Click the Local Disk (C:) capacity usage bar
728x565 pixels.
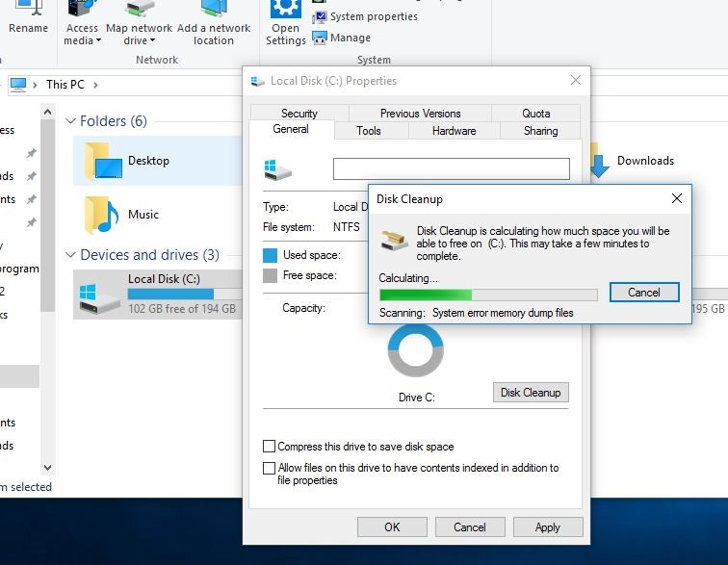[185, 294]
